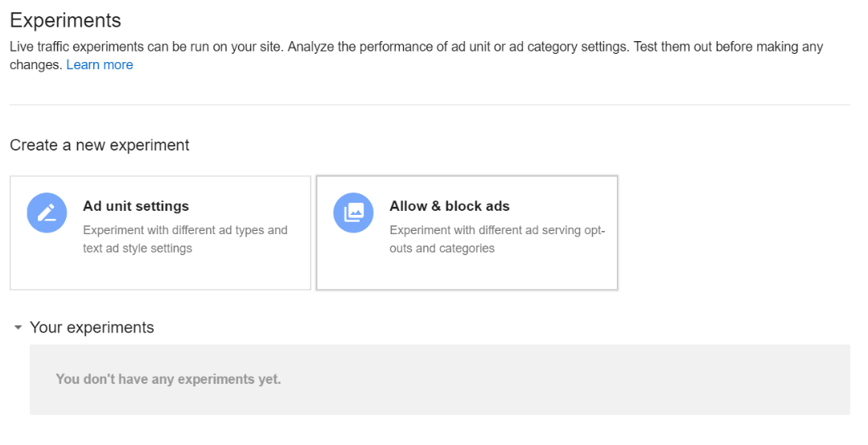The image size is (868, 445).
Task: Click the Create a new experiment heading
Action: 100,146
